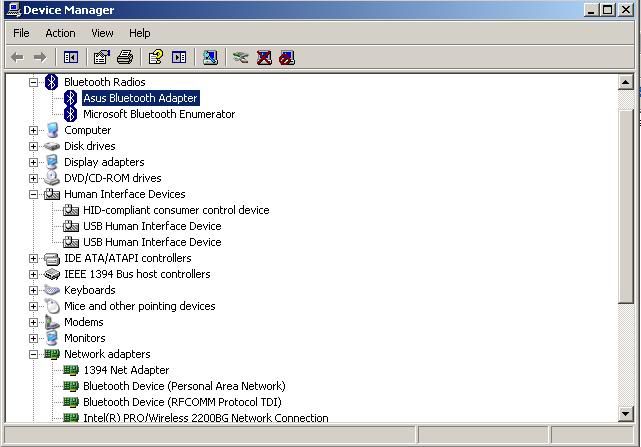Click the icon beside Microsoft Bluetooth Enumerator
Image resolution: width=641 pixels, height=447 pixels.
click(x=71, y=114)
